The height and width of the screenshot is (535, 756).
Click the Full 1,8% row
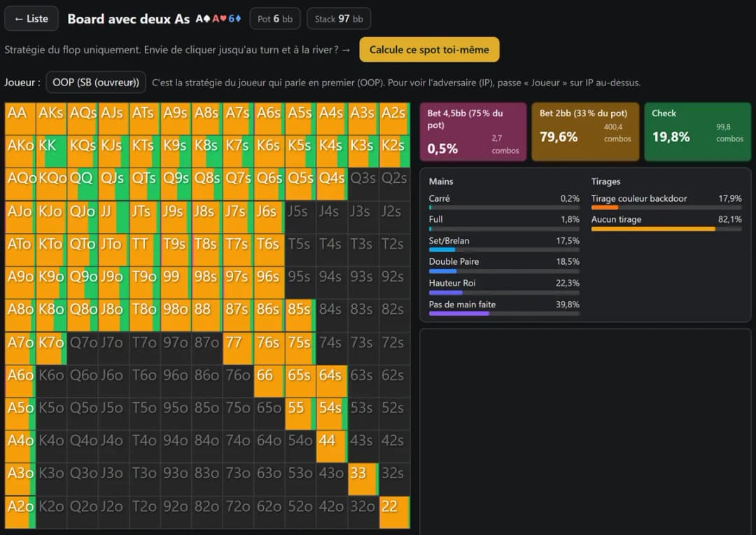(x=504, y=223)
